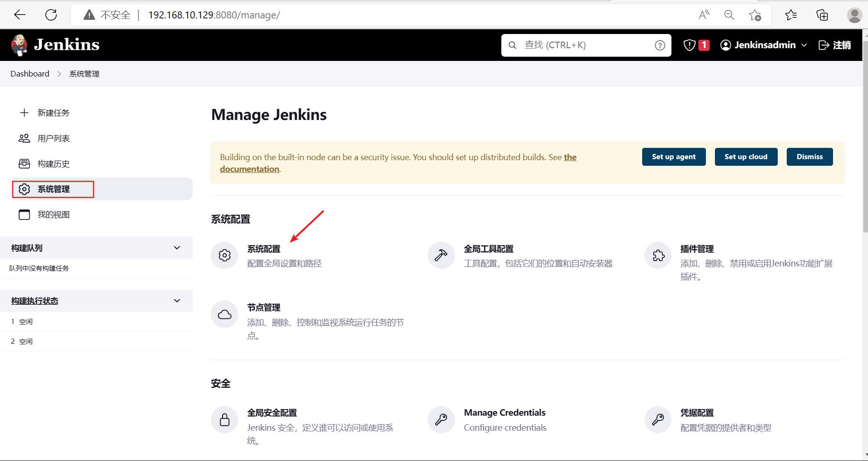
Task: Focus the 查找 (CTRL+K) search field
Action: click(x=586, y=45)
